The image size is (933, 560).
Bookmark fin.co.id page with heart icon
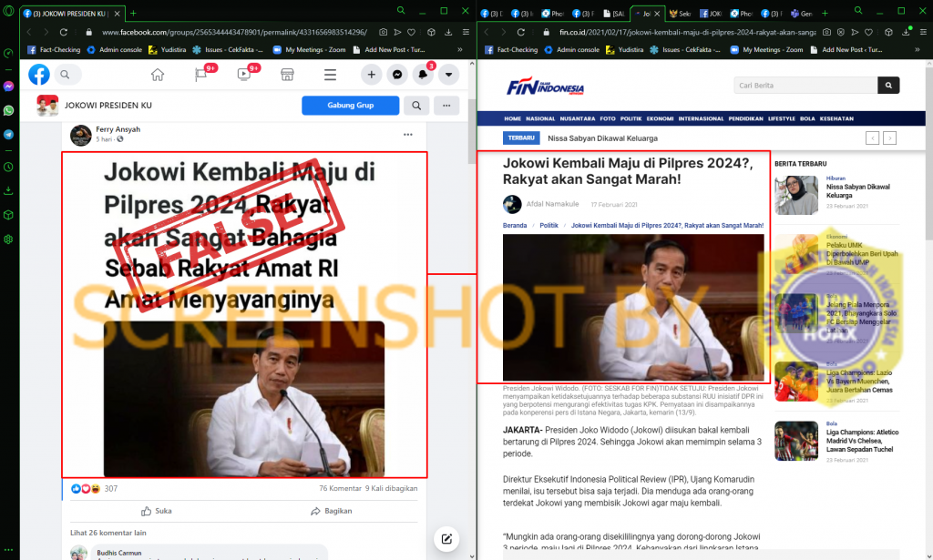pyautogui.click(x=868, y=32)
